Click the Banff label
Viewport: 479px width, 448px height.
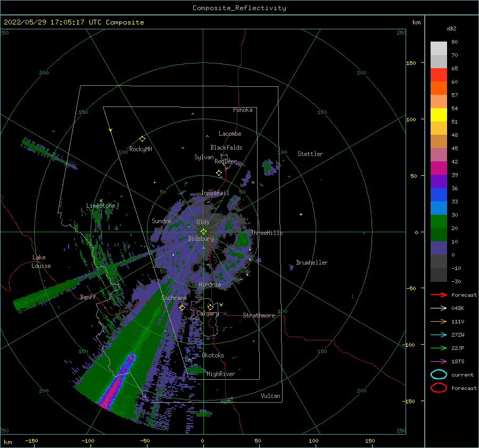coord(88,297)
